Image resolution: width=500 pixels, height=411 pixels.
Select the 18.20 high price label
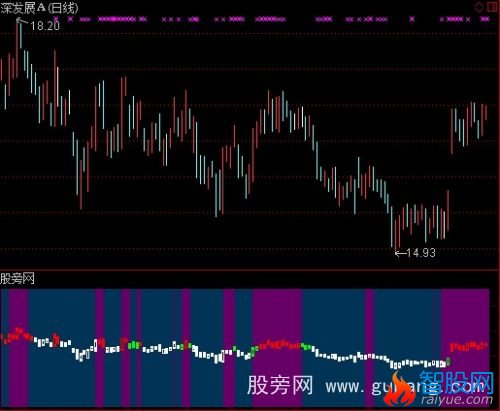click(x=45, y=26)
